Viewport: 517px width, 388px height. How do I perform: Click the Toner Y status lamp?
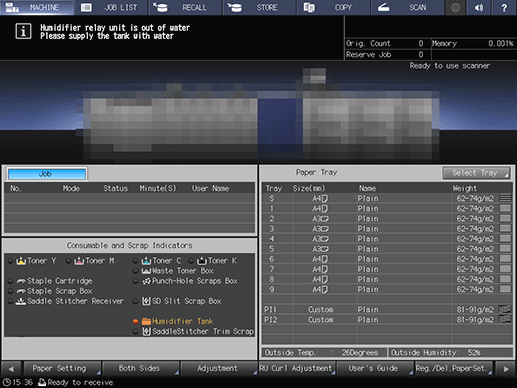coord(11,261)
